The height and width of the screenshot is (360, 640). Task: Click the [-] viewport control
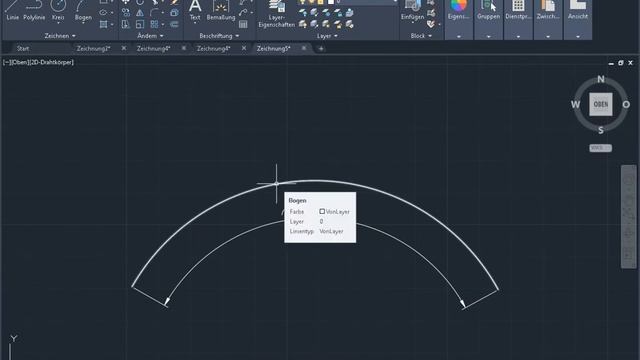[6, 62]
